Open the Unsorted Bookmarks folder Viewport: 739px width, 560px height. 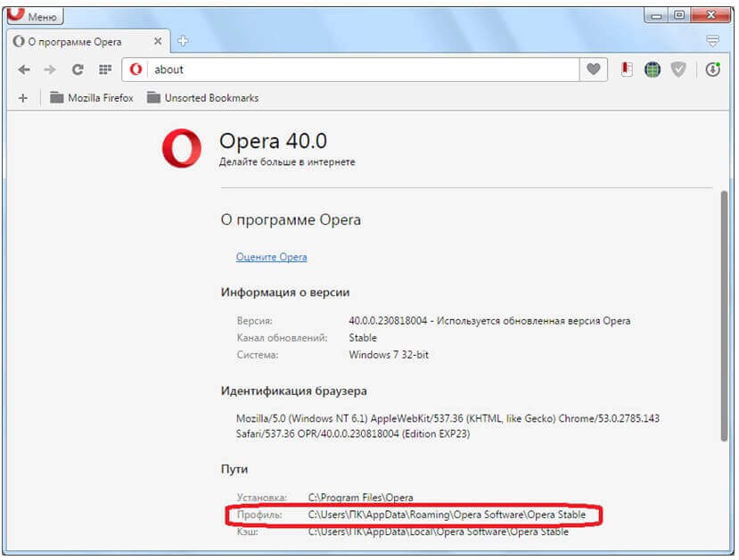(x=202, y=98)
